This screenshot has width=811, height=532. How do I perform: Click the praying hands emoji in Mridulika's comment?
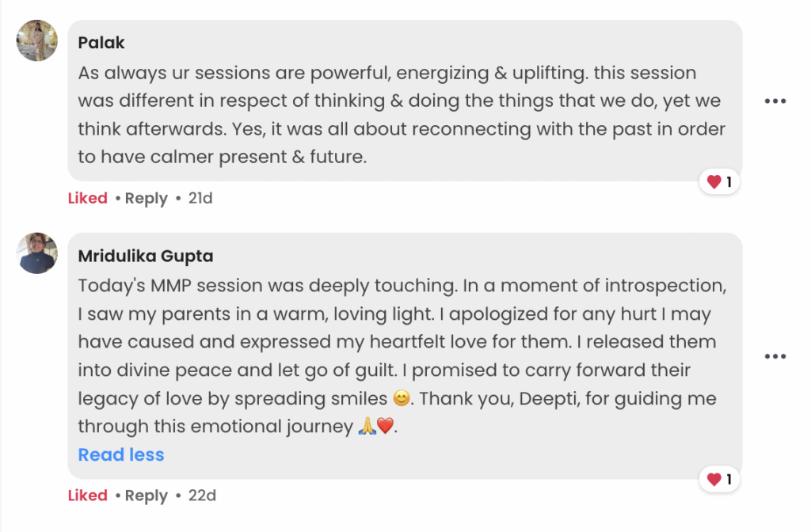point(366,427)
